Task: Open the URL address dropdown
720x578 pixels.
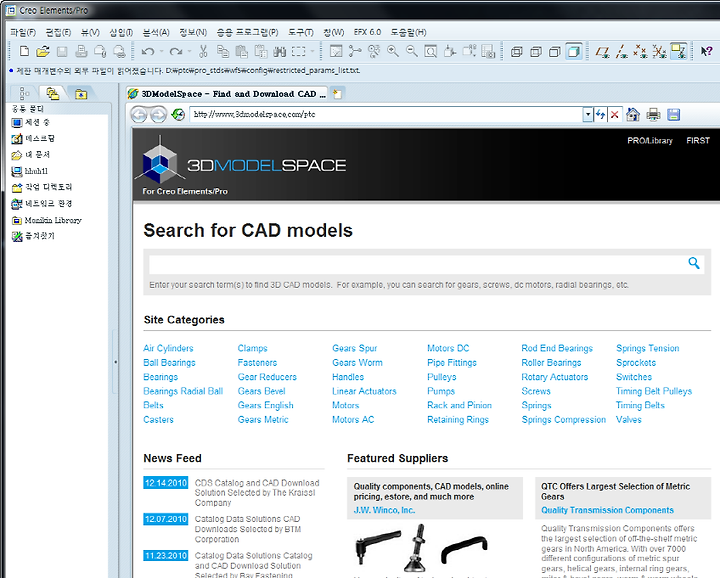Action: point(588,114)
